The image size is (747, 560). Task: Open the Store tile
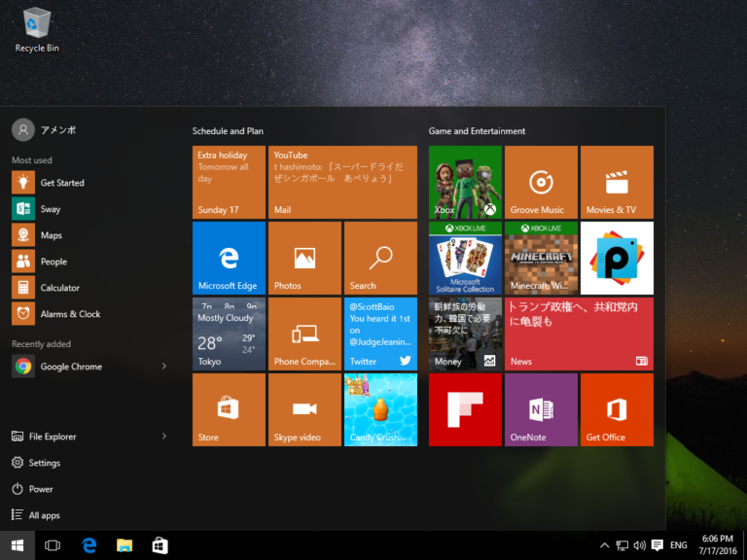pyautogui.click(x=229, y=409)
